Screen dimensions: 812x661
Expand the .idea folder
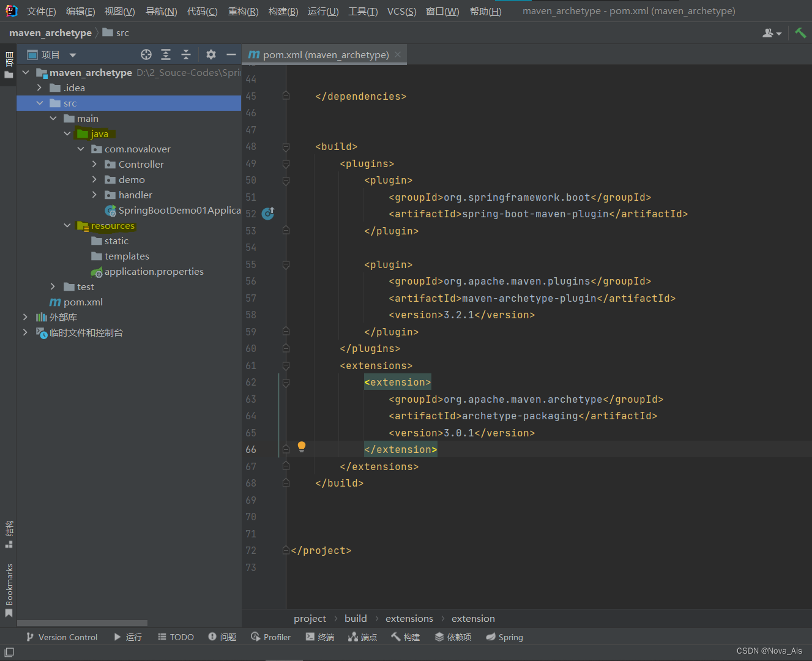click(x=39, y=88)
